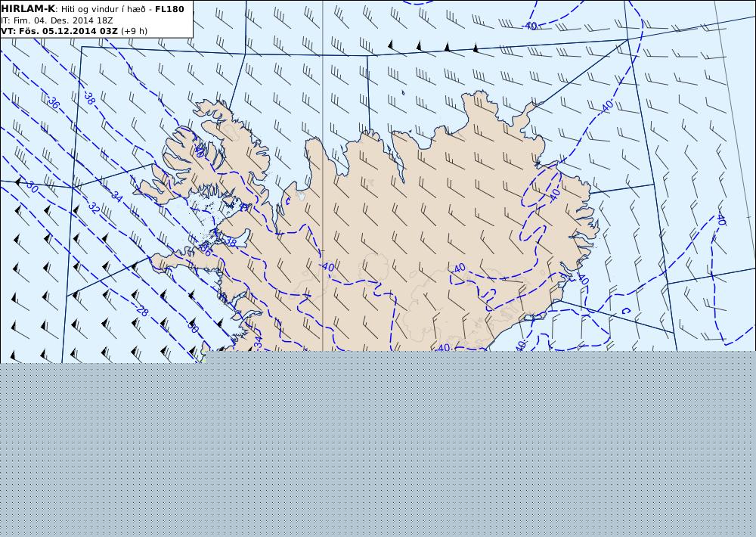
Task: Click the "IT: Fim. 04. Des. 2014 18Z" line
Action: [57, 20]
